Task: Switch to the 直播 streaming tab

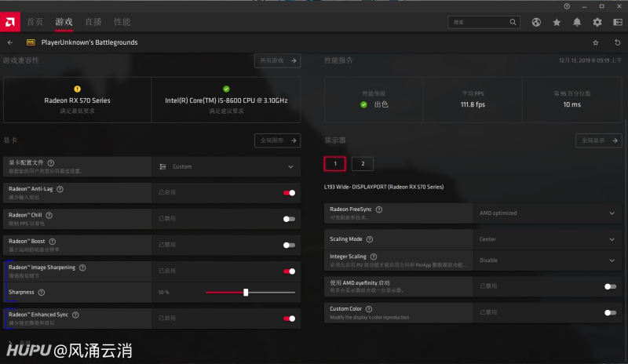Action: point(93,22)
